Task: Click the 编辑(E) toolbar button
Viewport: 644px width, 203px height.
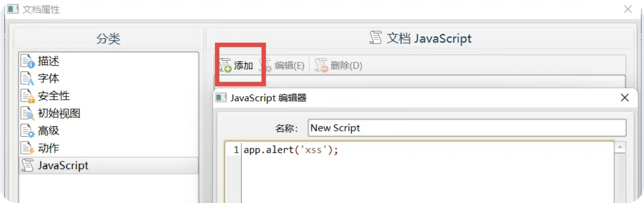Action: click(x=282, y=65)
